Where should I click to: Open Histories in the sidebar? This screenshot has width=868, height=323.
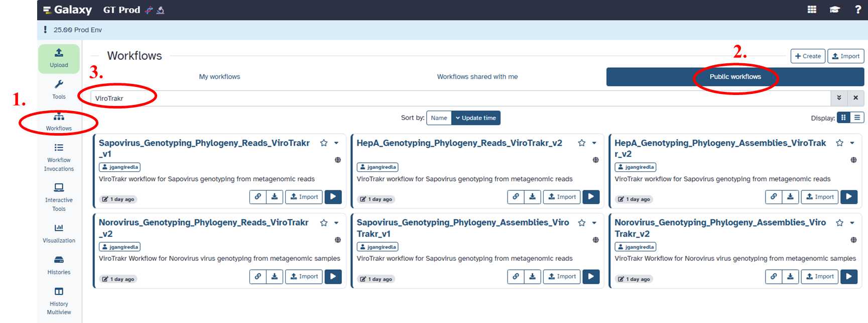(x=59, y=265)
